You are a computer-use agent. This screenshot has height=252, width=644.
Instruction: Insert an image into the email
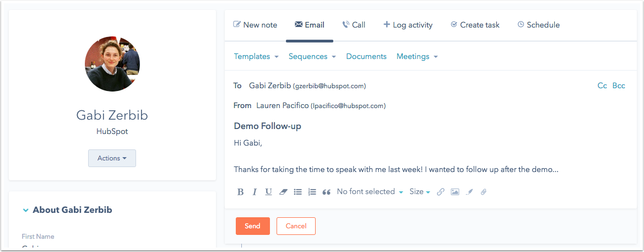tap(455, 192)
